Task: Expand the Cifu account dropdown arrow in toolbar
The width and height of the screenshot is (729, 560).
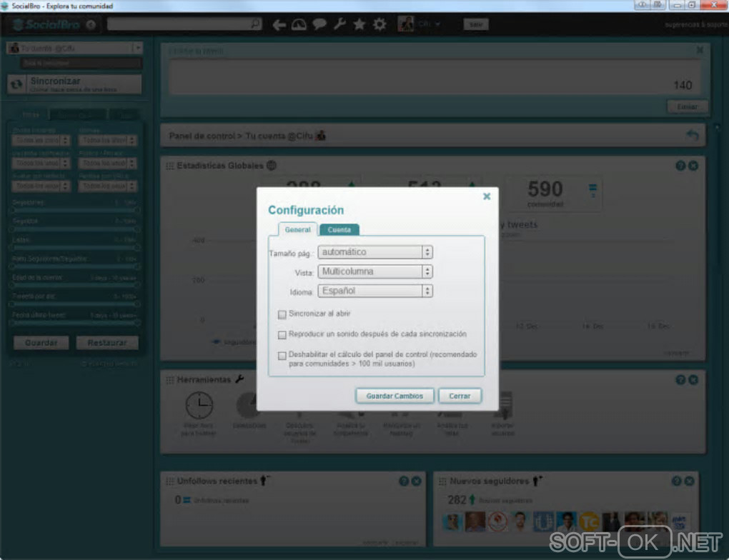Action: tap(437, 24)
